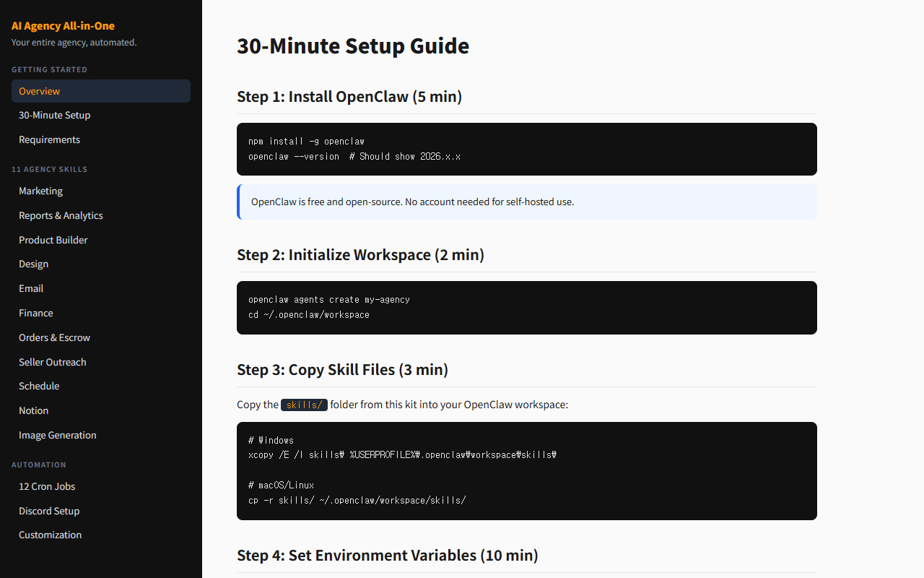
Task: Open the Requirements section
Action: click(49, 140)
